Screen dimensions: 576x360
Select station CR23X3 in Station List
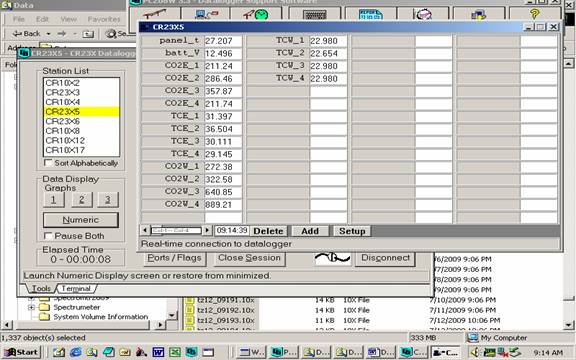click(x=82, y=92)
